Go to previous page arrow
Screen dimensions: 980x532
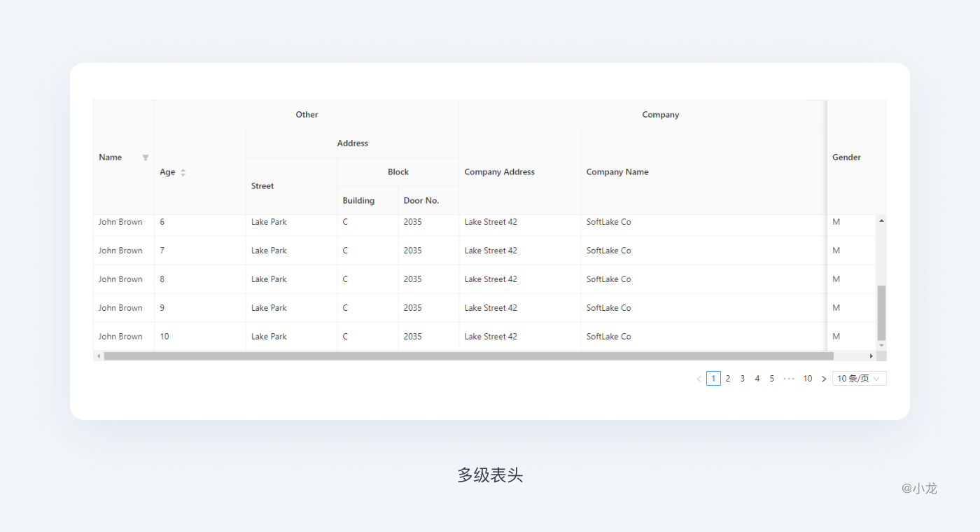pyautogui.click(x=699, y=379)
